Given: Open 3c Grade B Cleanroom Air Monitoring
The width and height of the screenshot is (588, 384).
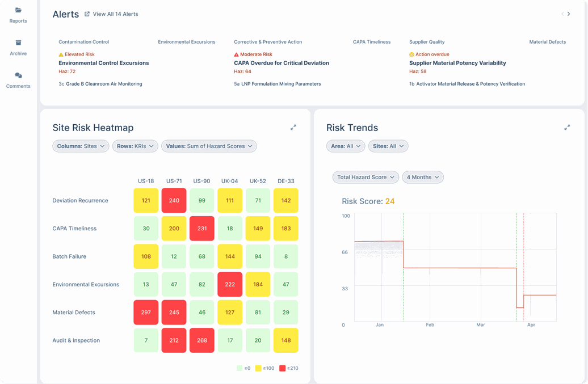Looking at the screenshot, I should pyautogui.click(x=100, y=84).
